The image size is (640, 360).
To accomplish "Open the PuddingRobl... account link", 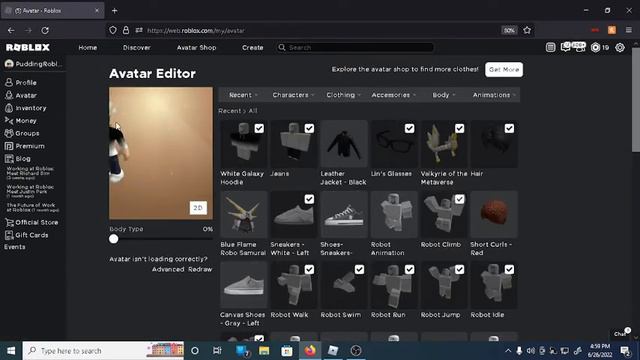I will [33, 64].
